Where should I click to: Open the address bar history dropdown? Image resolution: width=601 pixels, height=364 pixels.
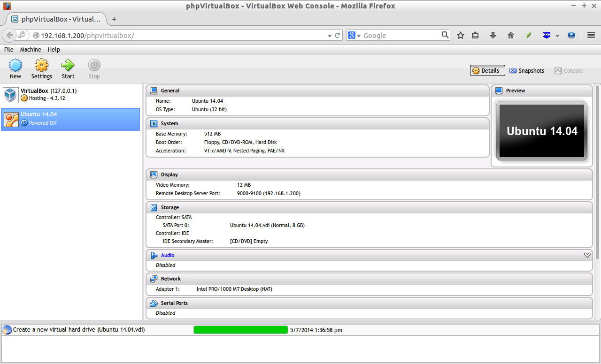(330, 36)
